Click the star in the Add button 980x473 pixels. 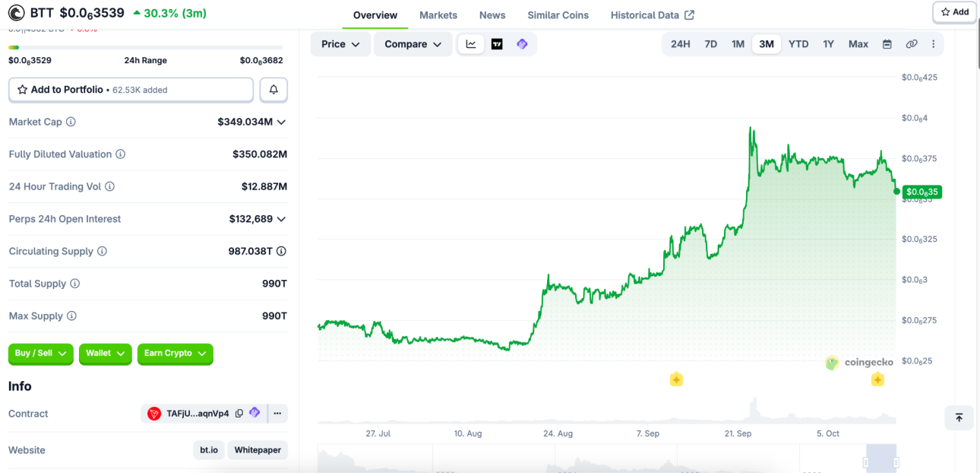(945, 12)
